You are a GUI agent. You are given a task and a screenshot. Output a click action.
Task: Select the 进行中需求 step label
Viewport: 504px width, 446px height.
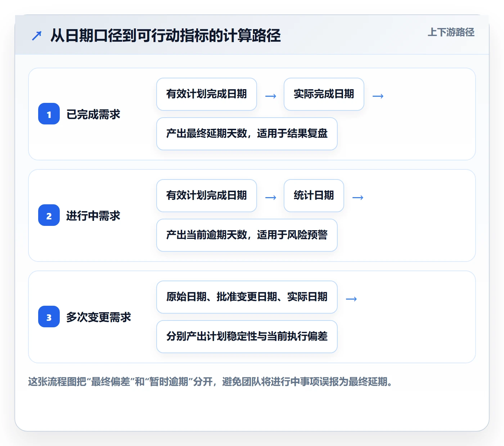point(93,216)
